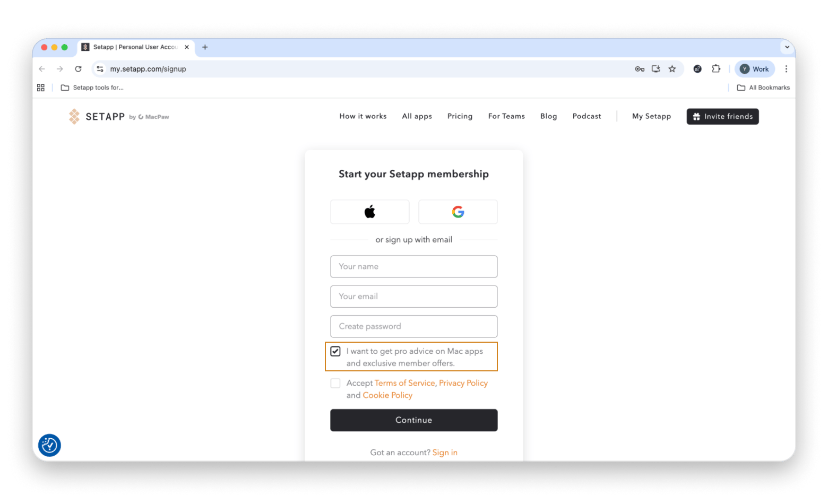Open the Terms of Service link

[x=404, y=383]
